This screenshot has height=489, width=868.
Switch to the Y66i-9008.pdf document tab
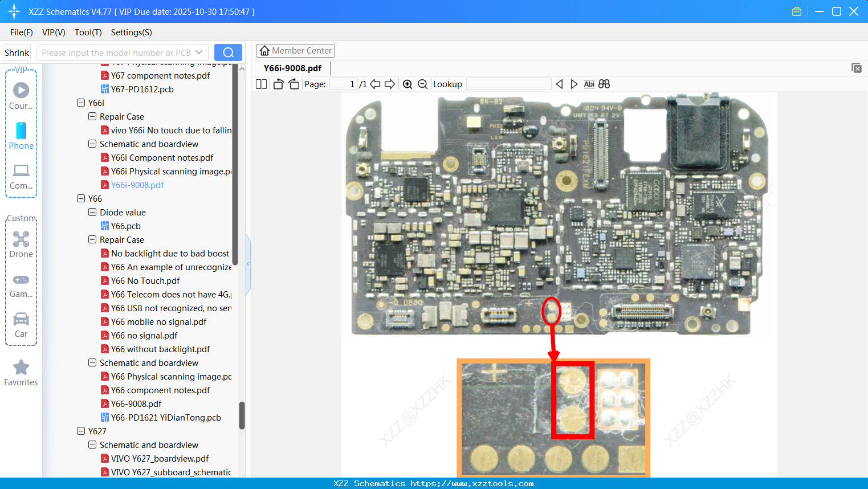292,68
